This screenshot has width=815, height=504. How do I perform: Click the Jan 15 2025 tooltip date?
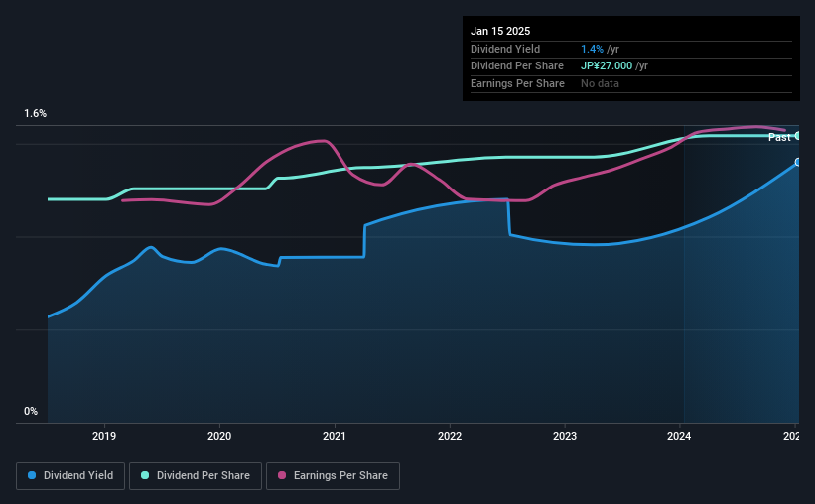click(500, 31)
